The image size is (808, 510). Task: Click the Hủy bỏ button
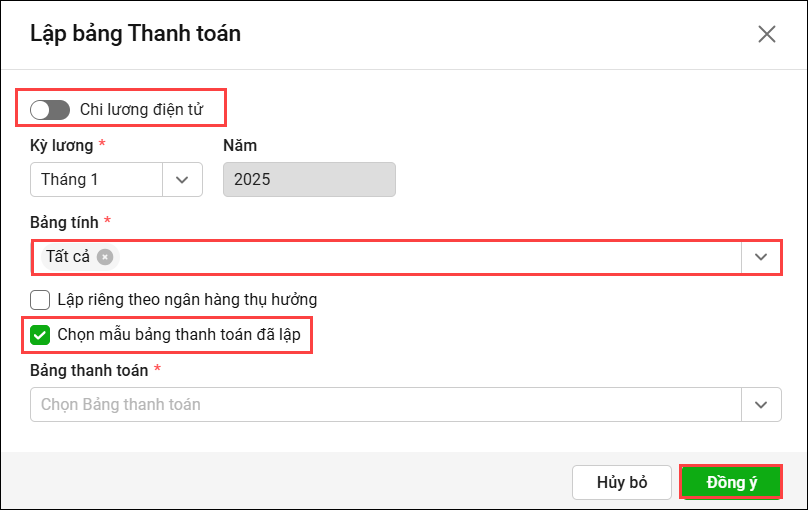pyautogui.click(x=622, y=483)
